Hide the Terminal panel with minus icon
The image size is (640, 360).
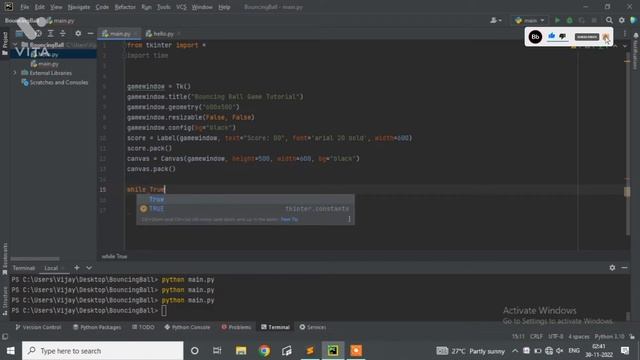pos(624,268)
